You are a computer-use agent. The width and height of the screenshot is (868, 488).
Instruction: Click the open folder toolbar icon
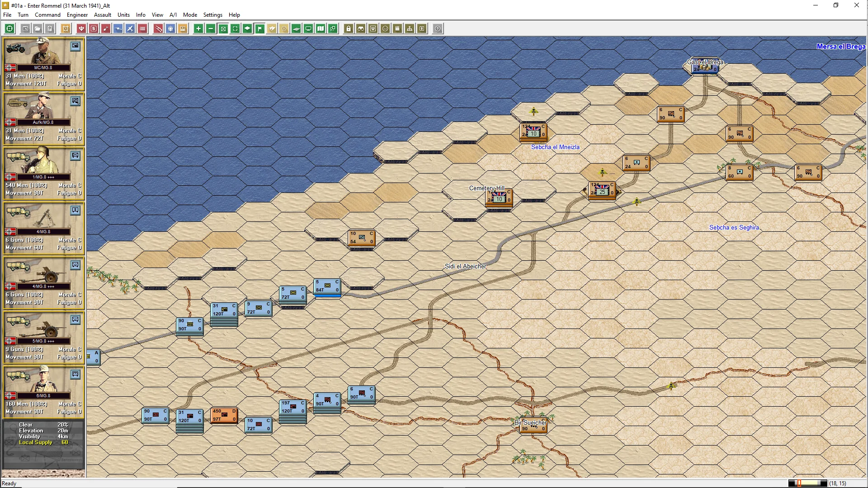[x=38, y=28]
